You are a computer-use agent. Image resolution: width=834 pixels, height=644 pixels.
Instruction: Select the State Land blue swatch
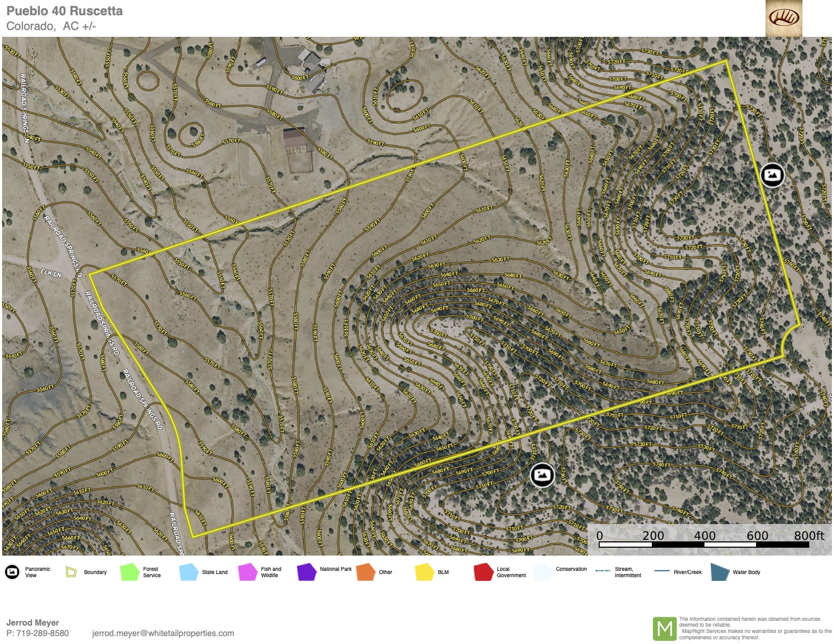pos(188,572)
